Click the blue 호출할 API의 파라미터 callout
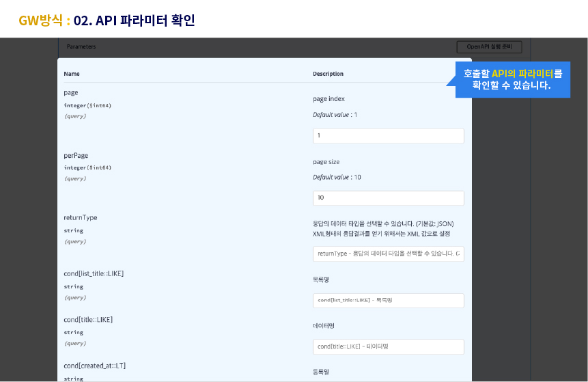 pos(512,80)
